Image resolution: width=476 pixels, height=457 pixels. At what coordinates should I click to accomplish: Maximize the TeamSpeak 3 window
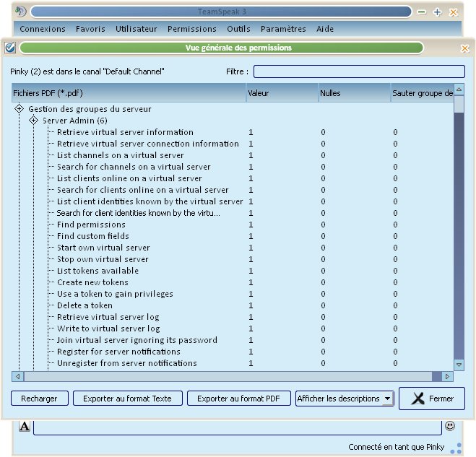(437, 12)
